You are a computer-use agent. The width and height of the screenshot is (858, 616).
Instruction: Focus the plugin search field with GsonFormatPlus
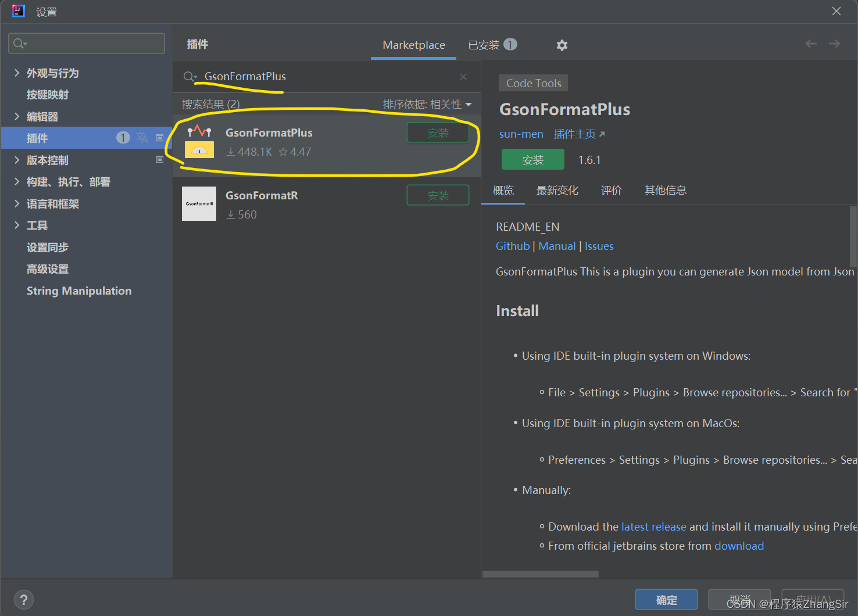(x=327, y=77)
